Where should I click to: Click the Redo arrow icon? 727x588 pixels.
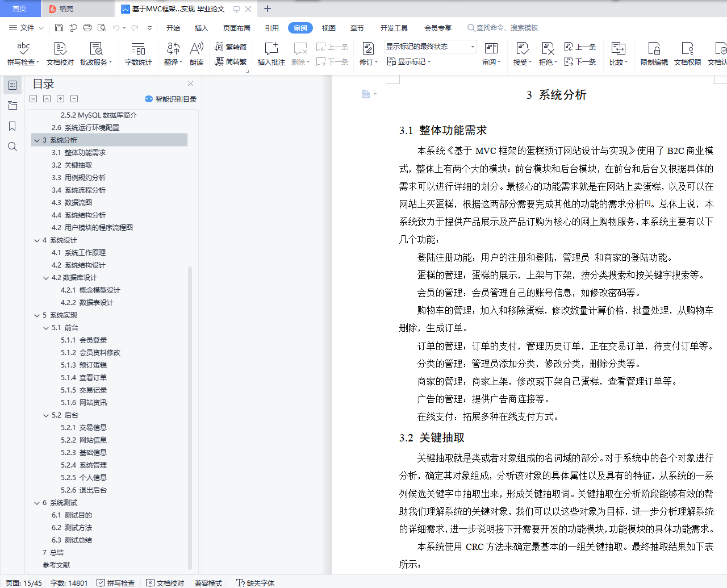(x=135, y=27)
